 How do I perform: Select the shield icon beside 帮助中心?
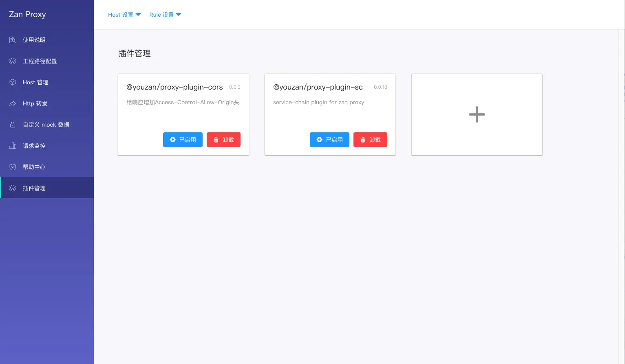[12, 167]
